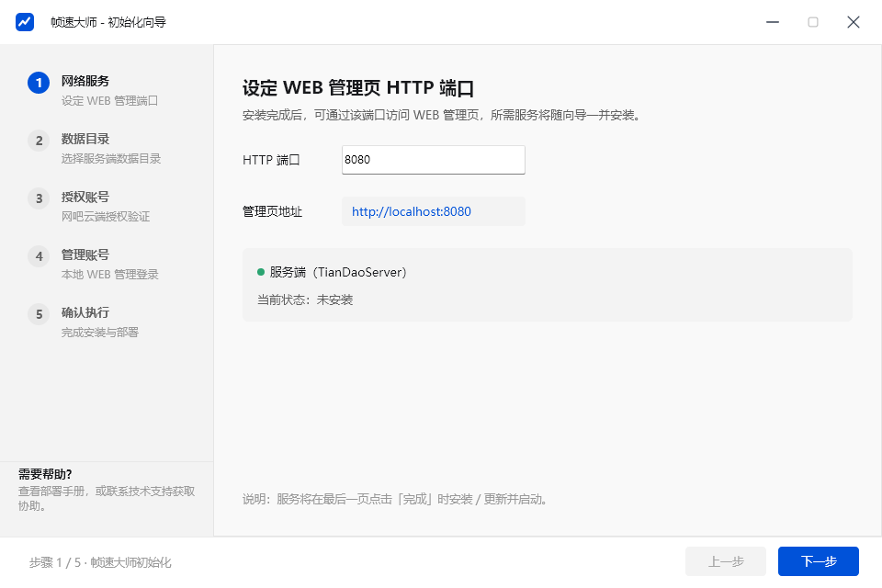Minimize the wizard window
The height and width of the screenshot is (588, 882).
click(773, 22)
